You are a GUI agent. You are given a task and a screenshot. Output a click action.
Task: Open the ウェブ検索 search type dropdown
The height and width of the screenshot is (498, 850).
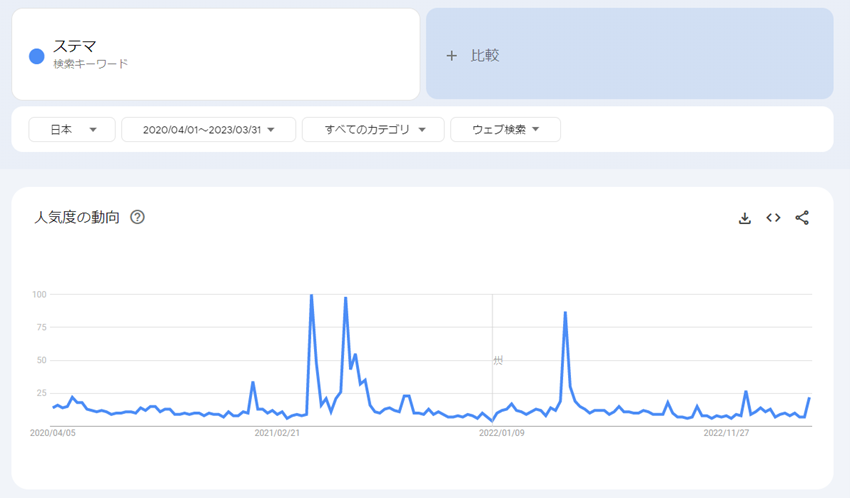505,130
